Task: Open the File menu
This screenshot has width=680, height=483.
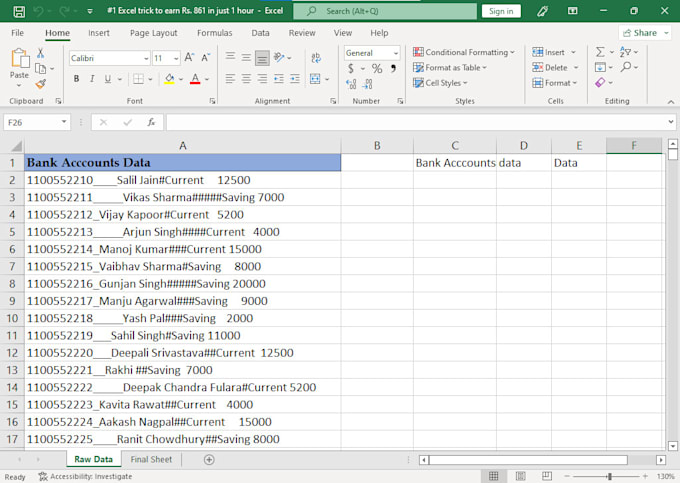Action: [x=17, y=33]
